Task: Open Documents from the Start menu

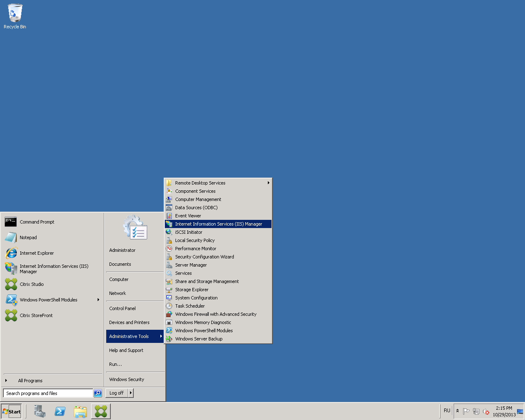Action: click(135, 264)
